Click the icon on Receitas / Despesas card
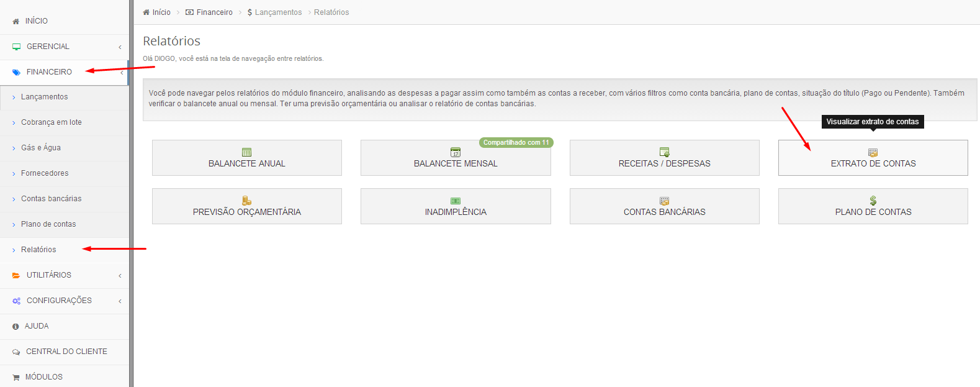The width and height of the screenshot is (980, 387). [665, 152]
